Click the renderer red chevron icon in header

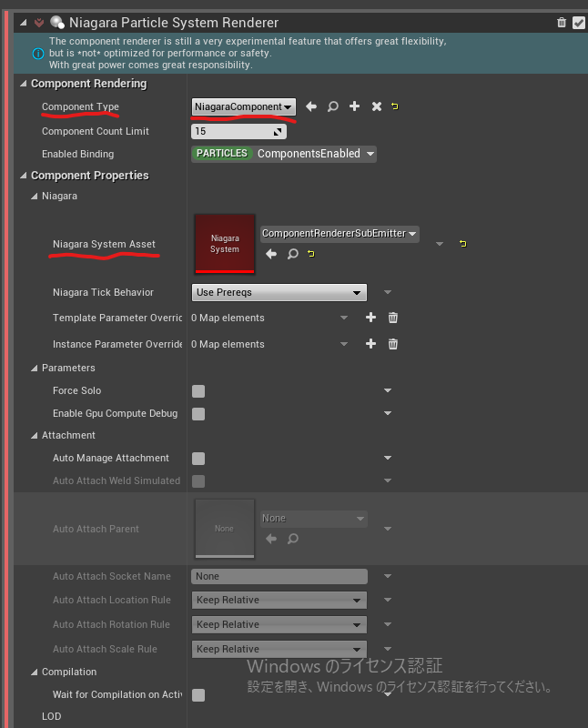(x=39, y=22)
